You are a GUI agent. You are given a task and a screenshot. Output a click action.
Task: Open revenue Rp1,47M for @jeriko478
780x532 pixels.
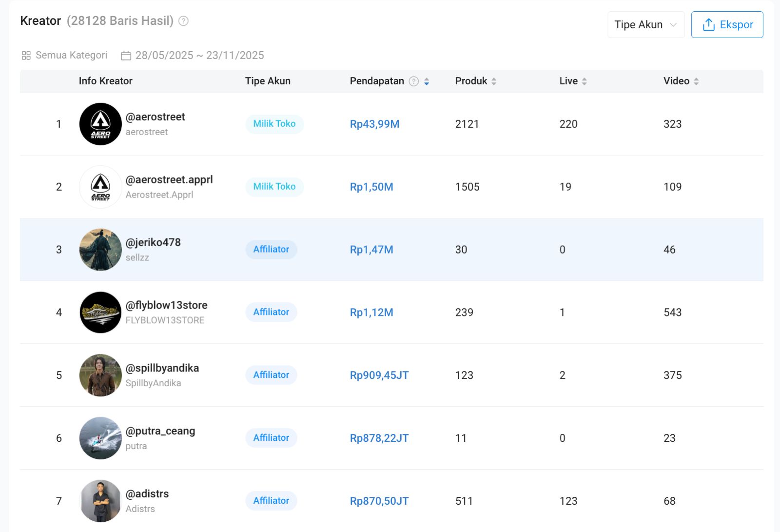[x=371, y=250]
